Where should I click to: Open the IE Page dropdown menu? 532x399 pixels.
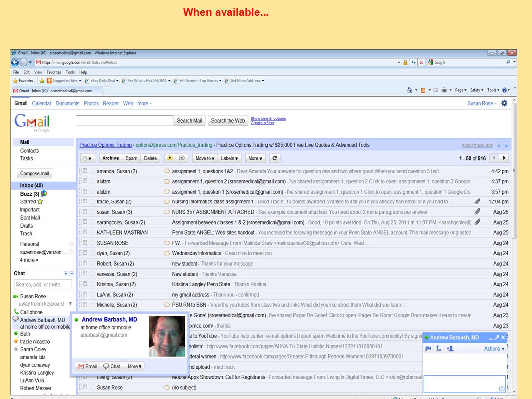(461, 90)
